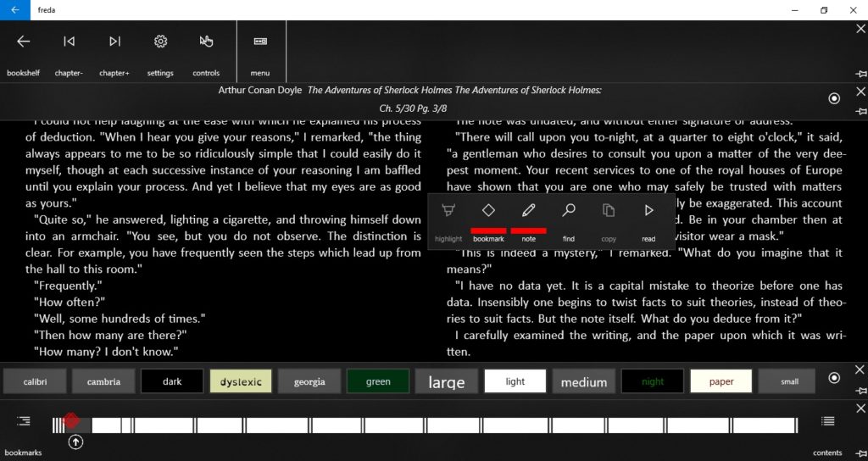This screenshot has height=461, width=868.
Task: Open the contents list icon
Action: coord(827,422)
